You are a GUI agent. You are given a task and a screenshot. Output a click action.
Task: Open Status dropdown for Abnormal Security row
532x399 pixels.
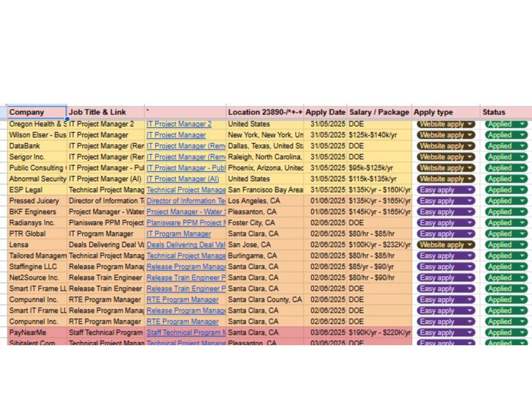506,179
